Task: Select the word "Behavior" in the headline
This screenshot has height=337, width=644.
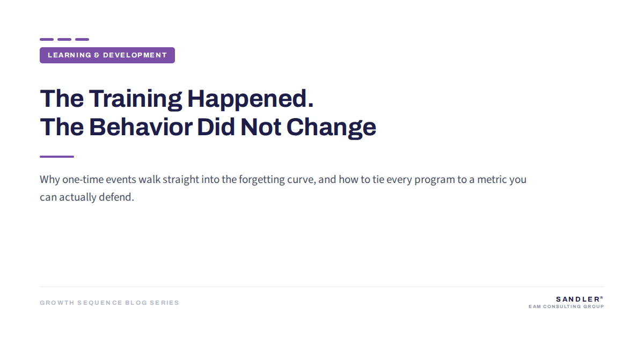Action: tap(141, 127)
